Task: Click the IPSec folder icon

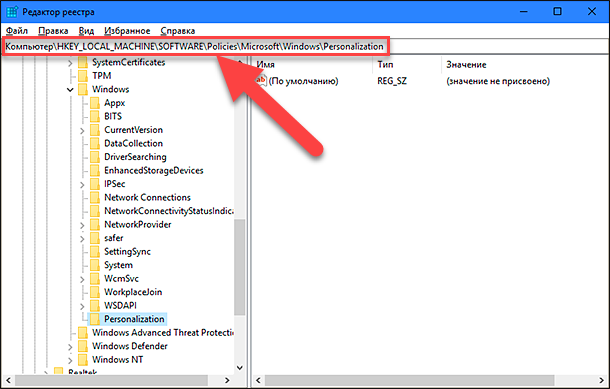Action: pyautogui.click(x=95, y=184)
